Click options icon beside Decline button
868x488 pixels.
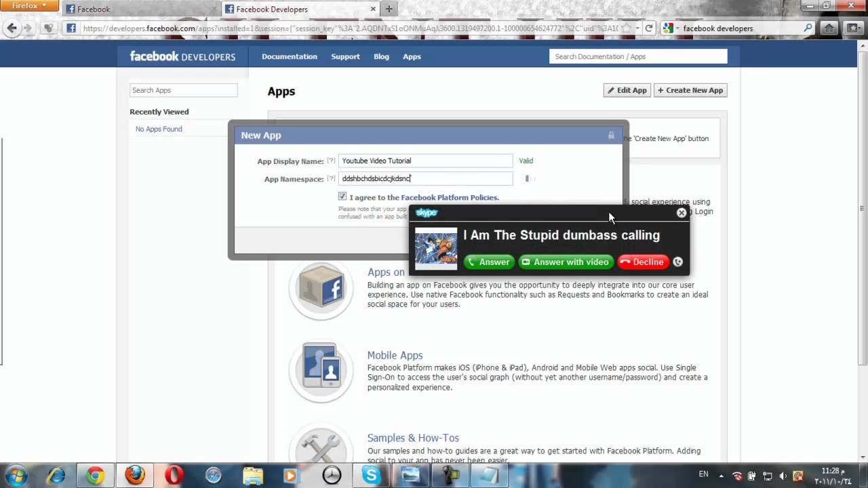pos(677,262)
